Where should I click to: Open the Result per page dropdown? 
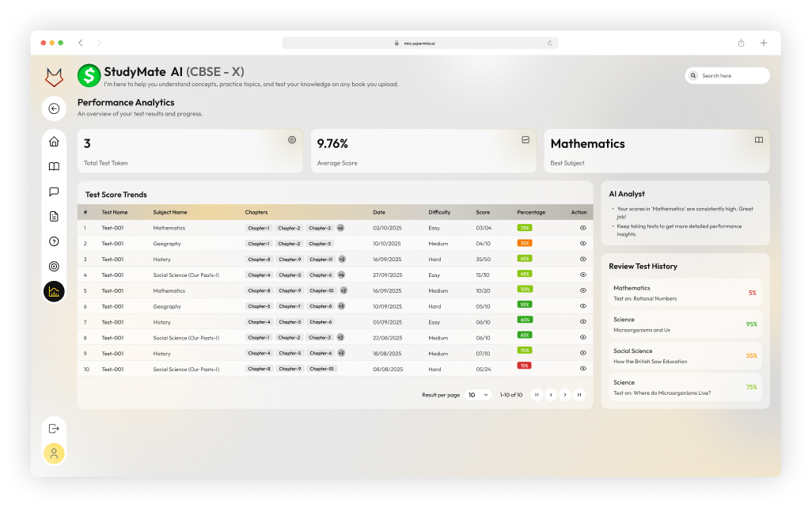tap(478, 394)
